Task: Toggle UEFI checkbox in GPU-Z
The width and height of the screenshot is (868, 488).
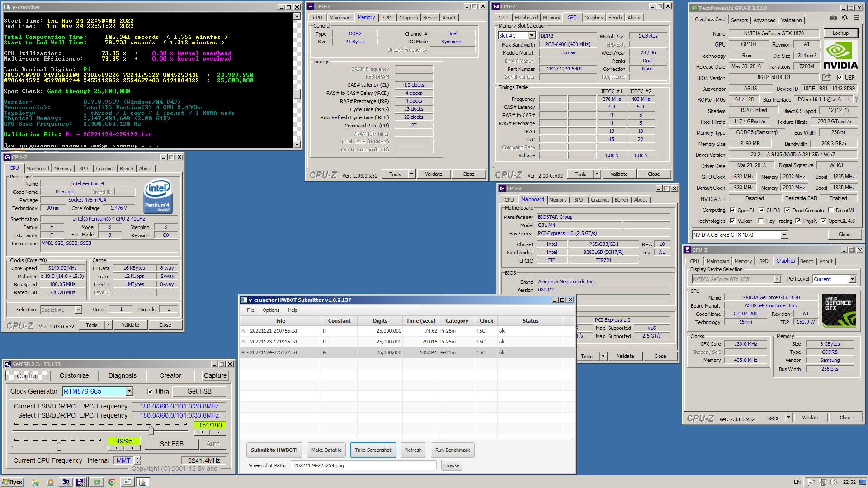Action: point(840,77)
